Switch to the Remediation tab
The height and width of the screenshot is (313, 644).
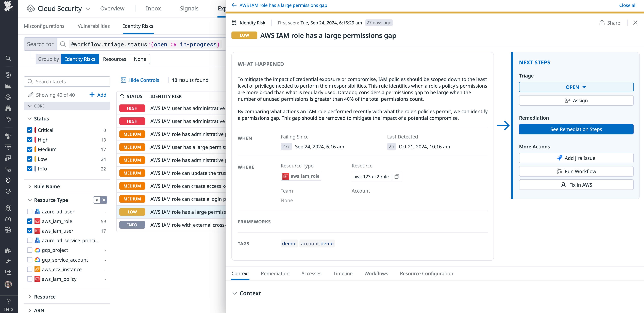coord(275,273)
